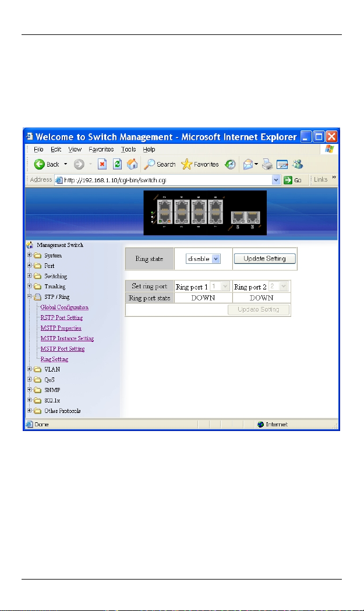Click the SNMP folder icon

[37, 390]
